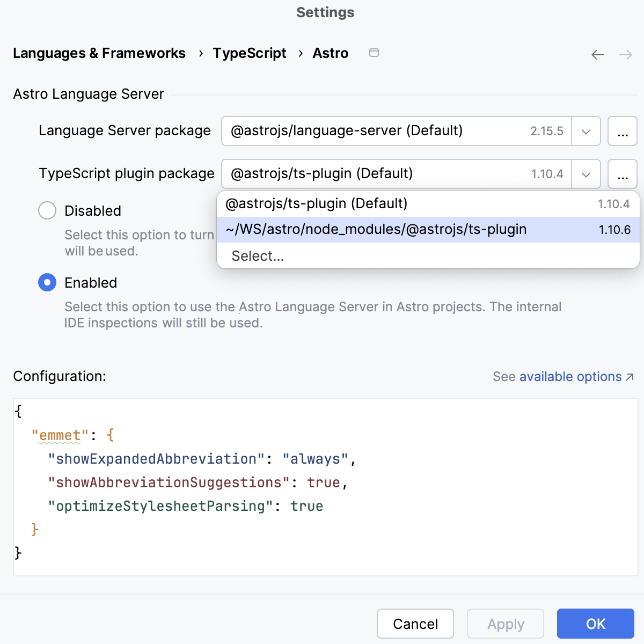Viewport: 644px width, 644px height.
Task: Click the OK button
Action: coord(595,624)
